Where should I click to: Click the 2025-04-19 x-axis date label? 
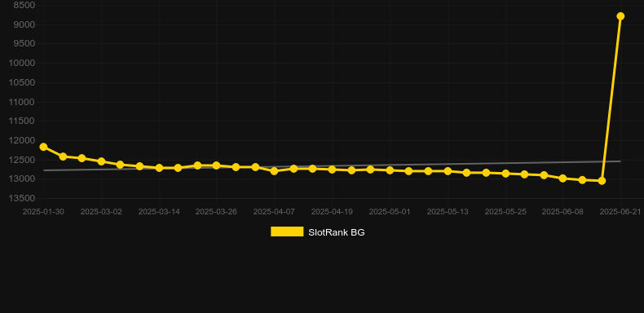click(332, 212)
